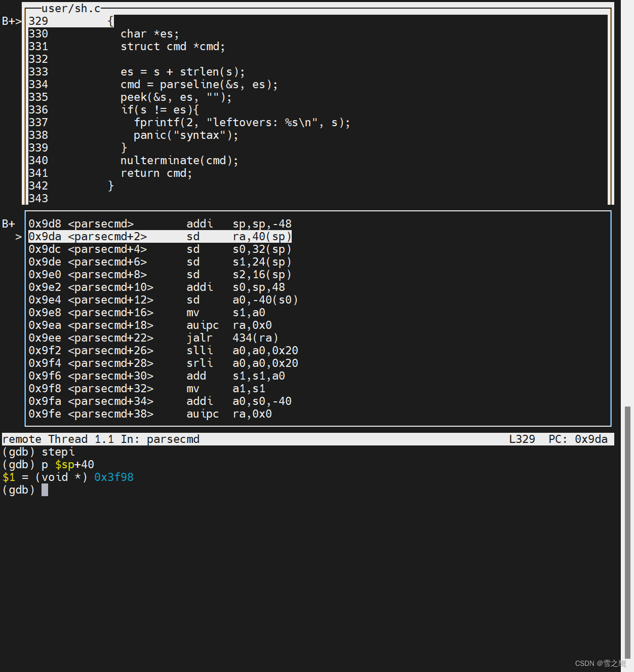Click the 'user/sh.c' source window title
The height and width of the screenshot is (672, 634).
[x=71, y=9]
